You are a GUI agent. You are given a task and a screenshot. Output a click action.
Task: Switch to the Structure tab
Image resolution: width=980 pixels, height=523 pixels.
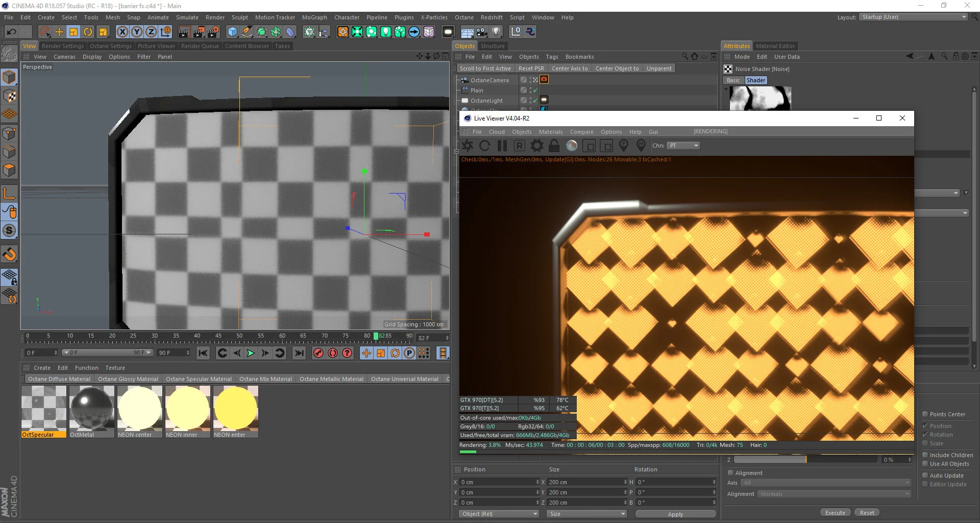492,45
